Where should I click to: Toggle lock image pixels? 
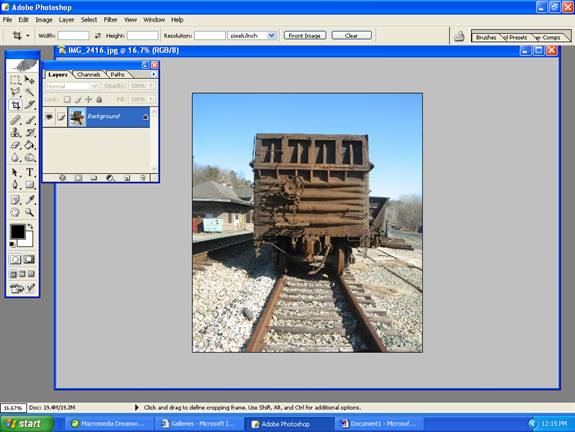pos(78,99)
